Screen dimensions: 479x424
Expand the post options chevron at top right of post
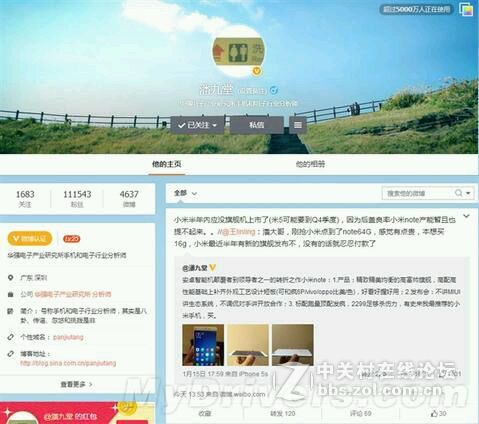tap(466, 216)
